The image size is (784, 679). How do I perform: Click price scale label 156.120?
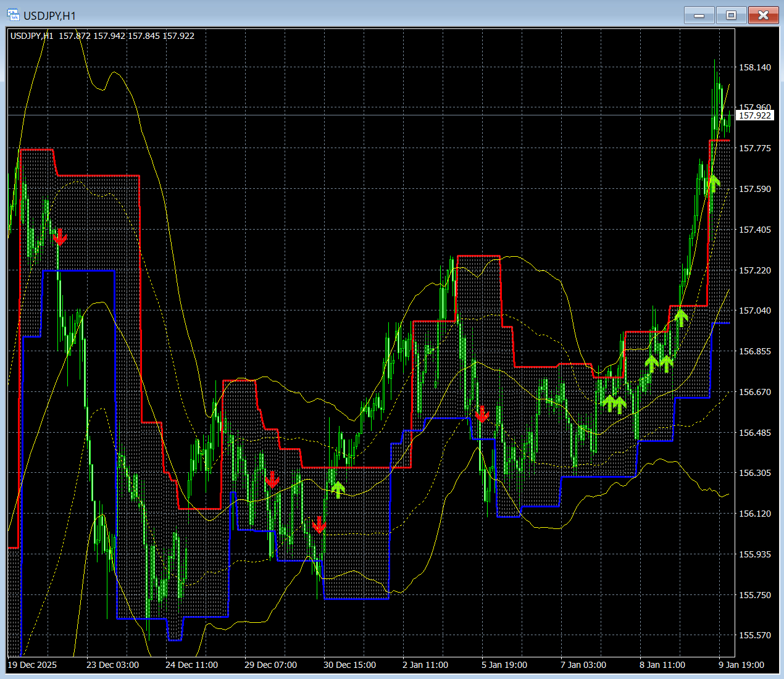pyautogui.click(x=755, y=514)
